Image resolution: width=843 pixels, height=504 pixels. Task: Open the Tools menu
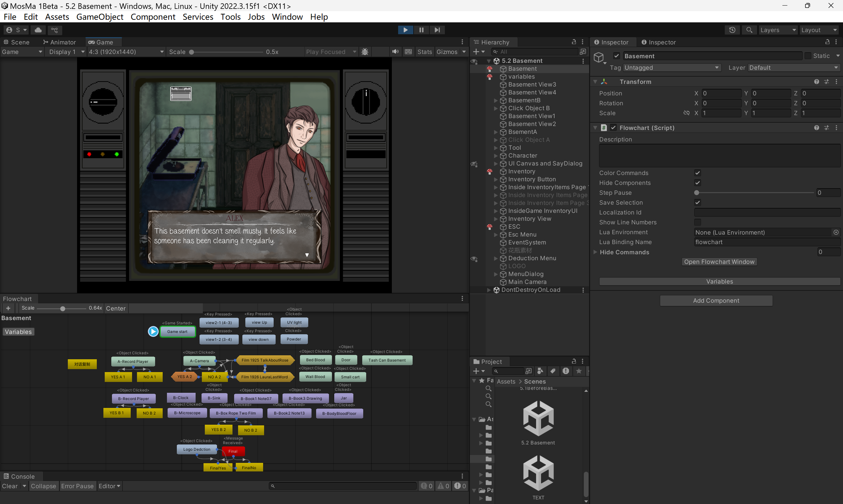point(230,17)
